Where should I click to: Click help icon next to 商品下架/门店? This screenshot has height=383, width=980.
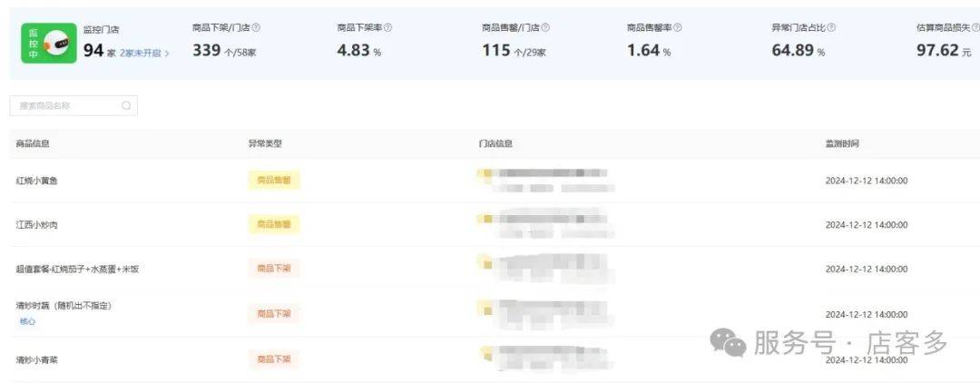pos(256,27)
